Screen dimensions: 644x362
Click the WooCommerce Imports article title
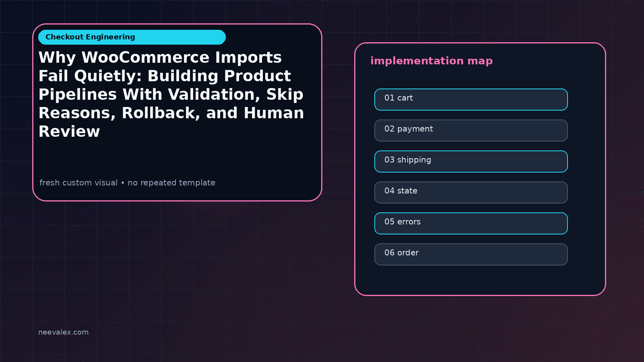pos(171,94)
